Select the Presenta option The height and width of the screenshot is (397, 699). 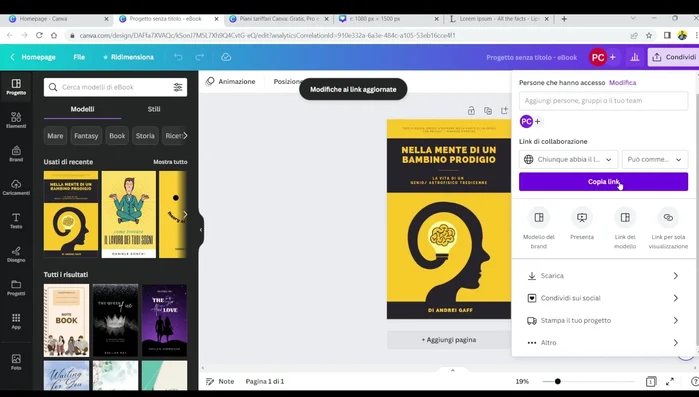(582, 224)
